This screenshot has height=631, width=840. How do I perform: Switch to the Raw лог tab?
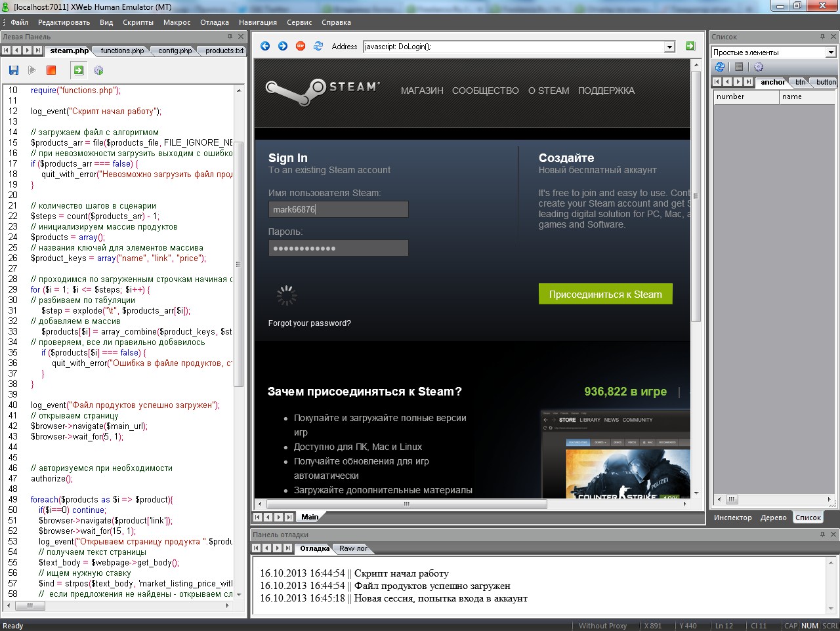pos(353,548)
